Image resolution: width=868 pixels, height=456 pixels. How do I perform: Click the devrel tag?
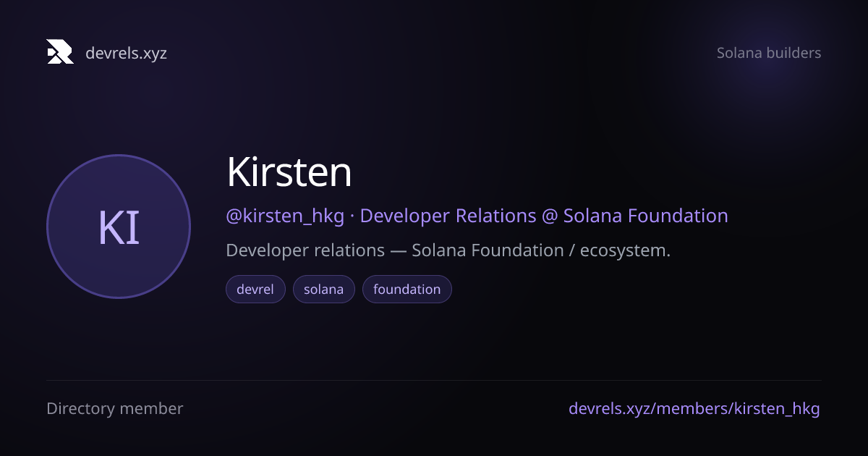click(x=255, y=289)
